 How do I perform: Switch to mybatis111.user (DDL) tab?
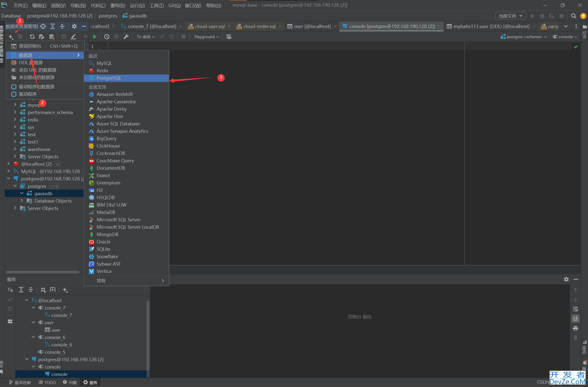click(x=491, y=26)
